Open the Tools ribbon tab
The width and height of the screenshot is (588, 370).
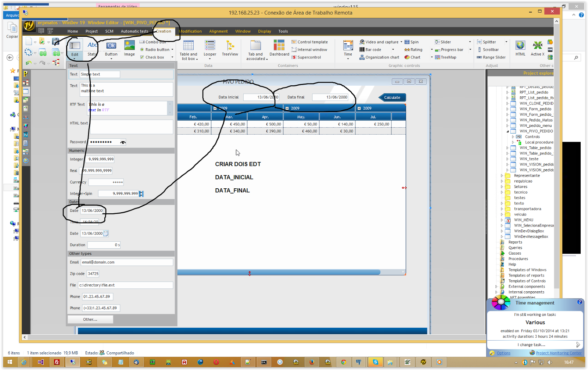pyautogui.click(x=283, y=31)
